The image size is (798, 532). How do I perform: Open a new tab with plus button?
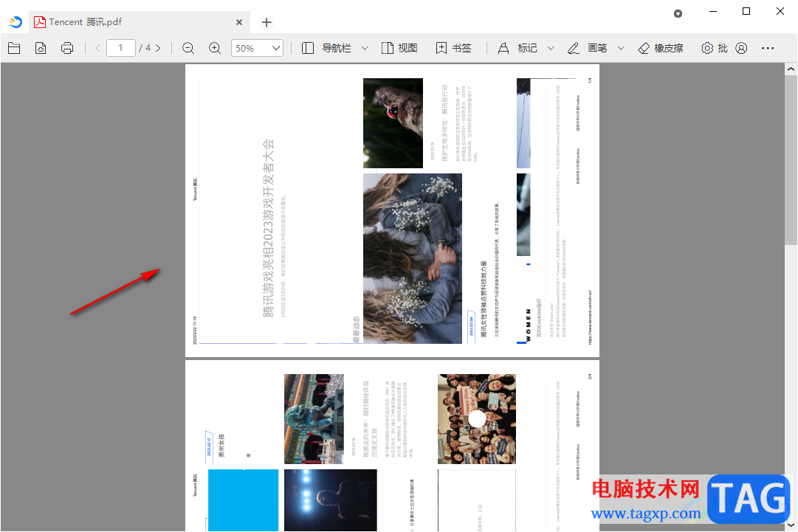tap(266, 22)
